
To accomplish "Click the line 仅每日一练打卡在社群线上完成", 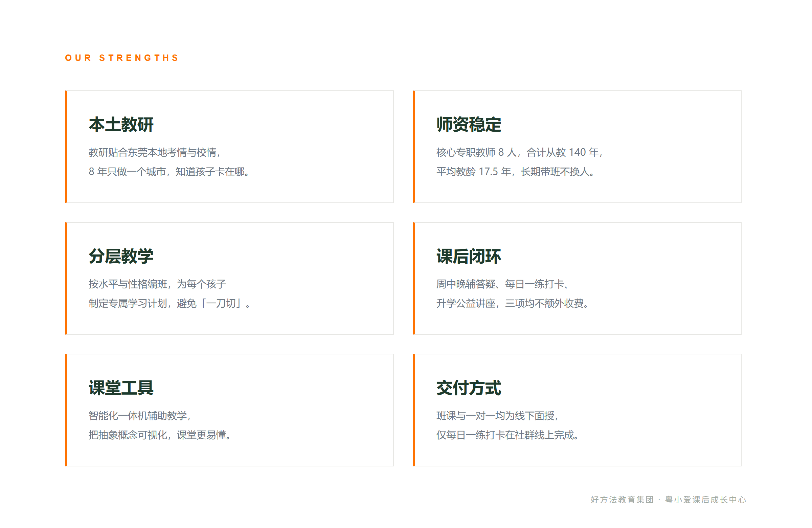I will pos(507,435).
